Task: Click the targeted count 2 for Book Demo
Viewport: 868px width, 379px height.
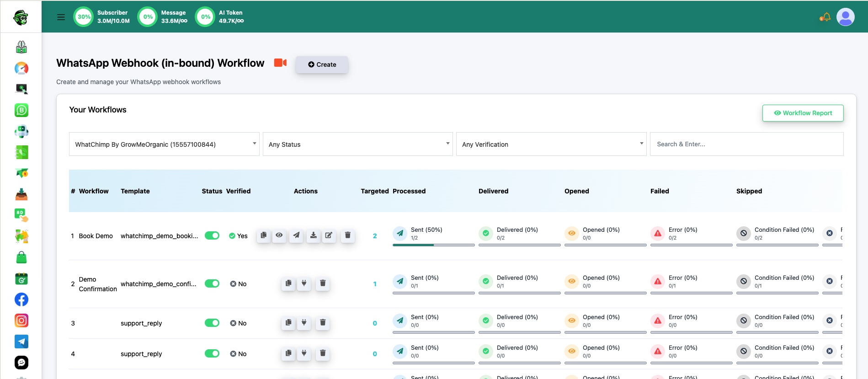Action: 375,236
